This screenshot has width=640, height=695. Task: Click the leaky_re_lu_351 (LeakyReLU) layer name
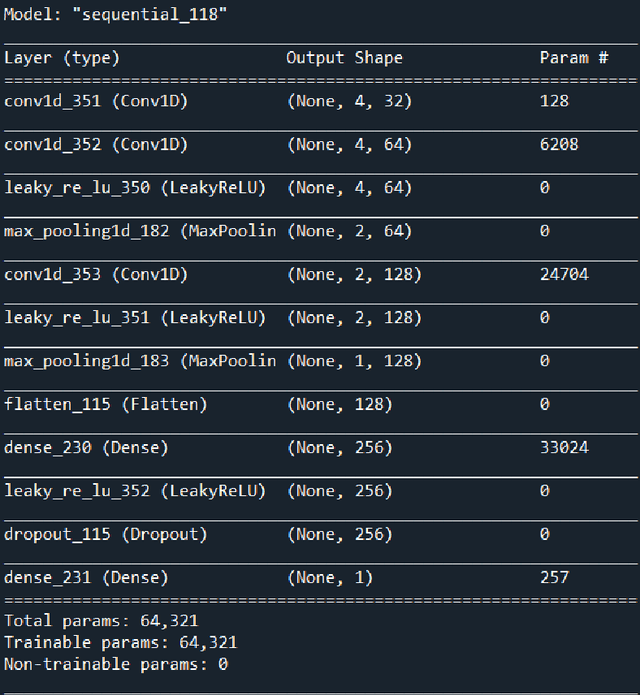click(x=135, y=317)
